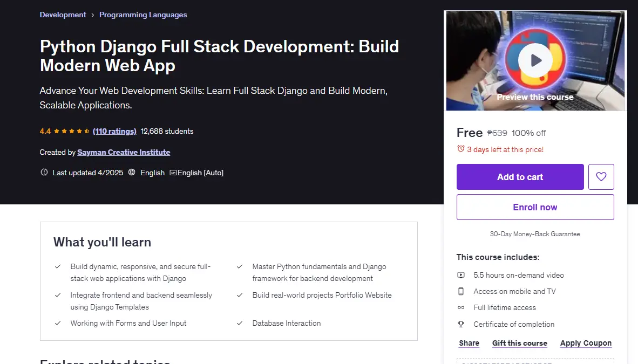Open the Programming Languages breadcrumb link
638x364 pixels.
point(143,15)
